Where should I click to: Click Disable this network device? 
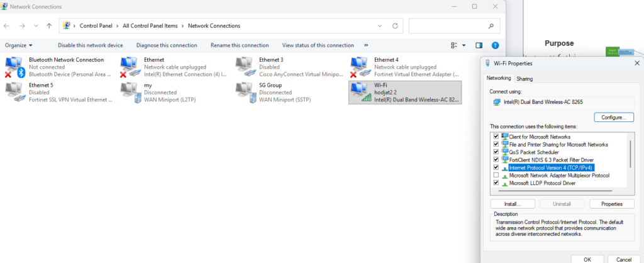[91, 45]
